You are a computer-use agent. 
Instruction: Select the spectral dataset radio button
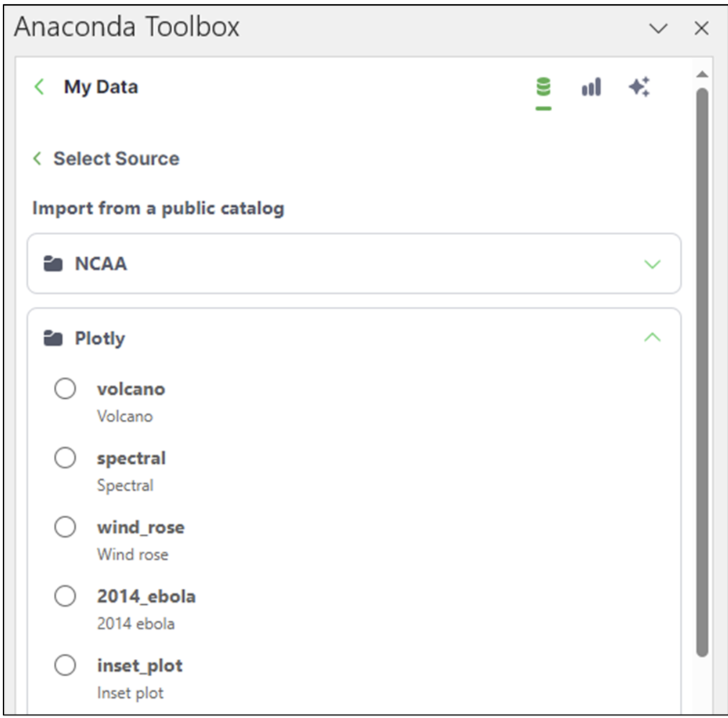[65, 458]
